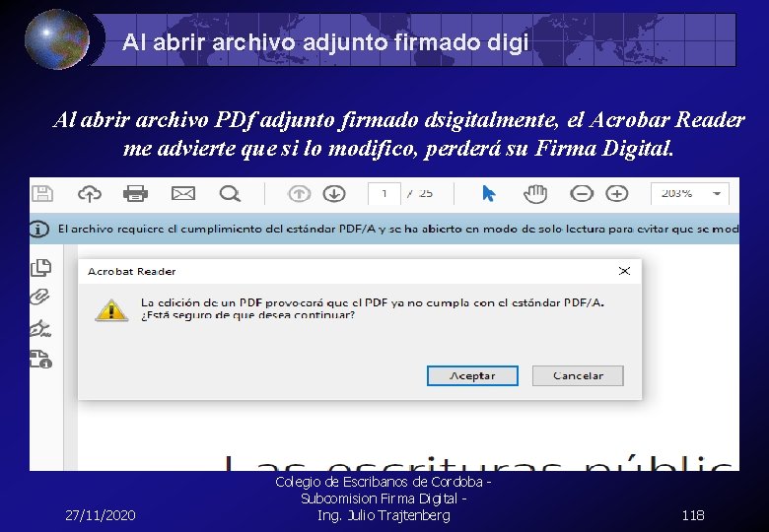769x532 pixels.
Task: Activate the hand pan tool
Action: 535,194
